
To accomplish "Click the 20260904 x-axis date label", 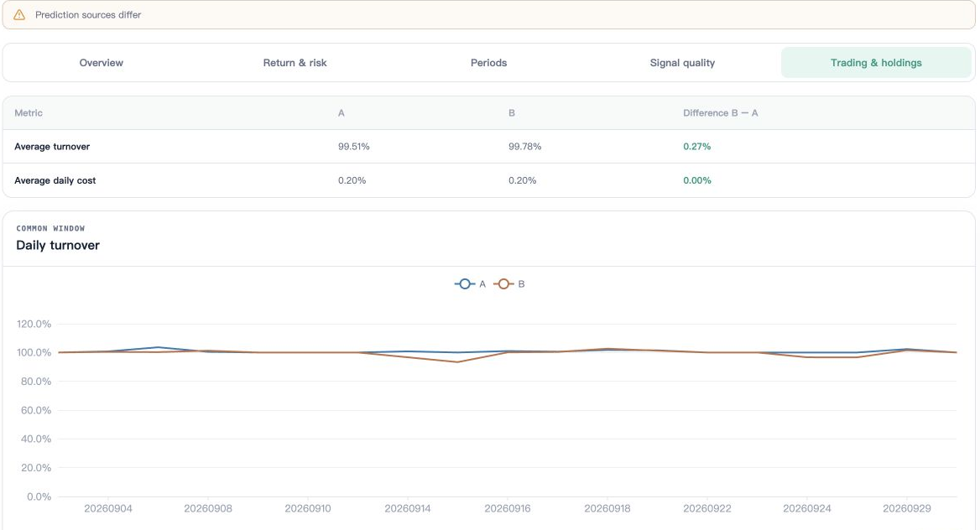I will [x=108, y=508].
